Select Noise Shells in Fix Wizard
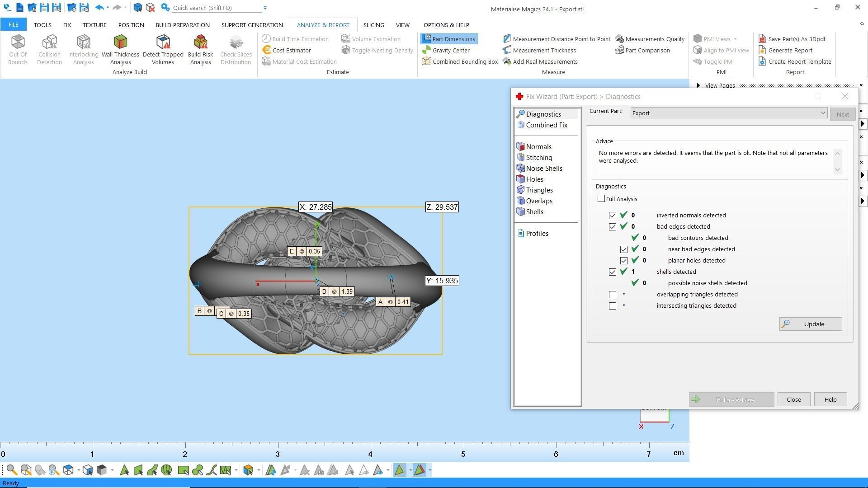 [x=544, y=169]
